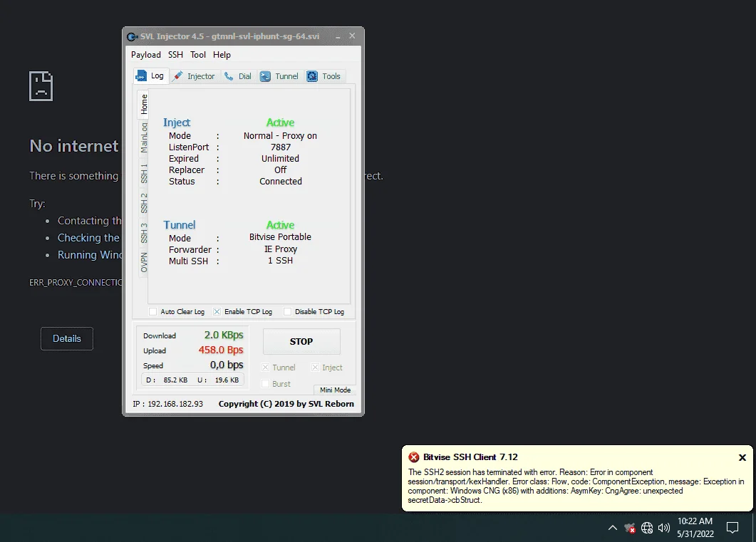Click the STOP button

[301, 342]
